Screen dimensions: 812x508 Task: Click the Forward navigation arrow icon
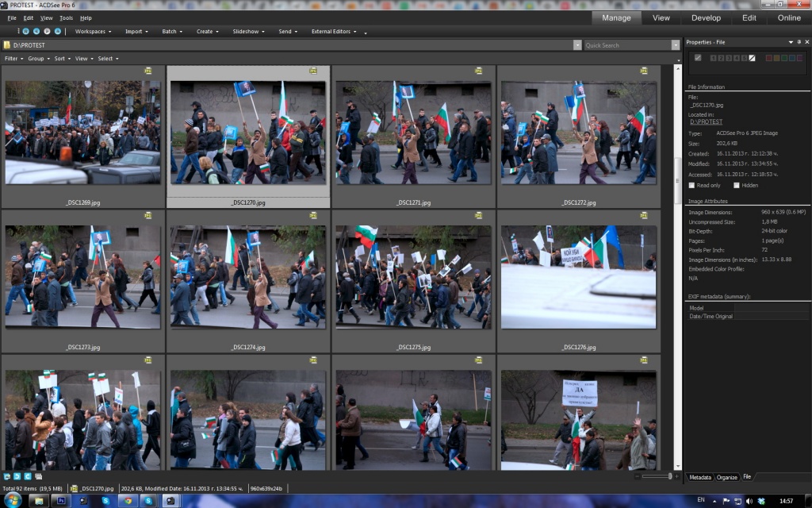(x=47, y=32)
